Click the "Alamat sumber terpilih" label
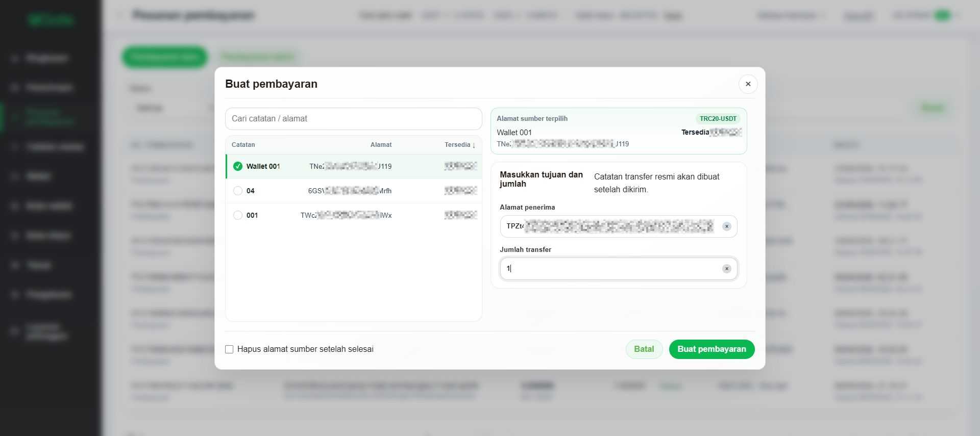The height and width of the screenshot is (436, 980). (532, 119)
